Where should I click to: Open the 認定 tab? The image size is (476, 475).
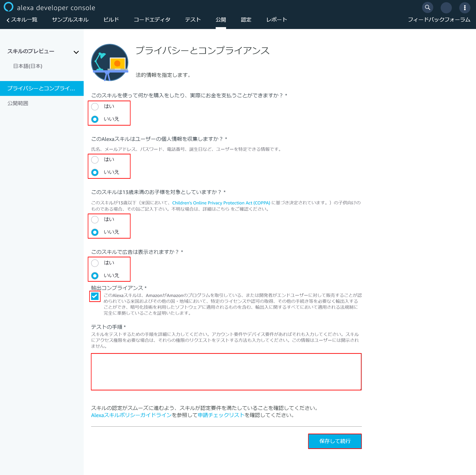pyautogui.click(x=246, y=20)
